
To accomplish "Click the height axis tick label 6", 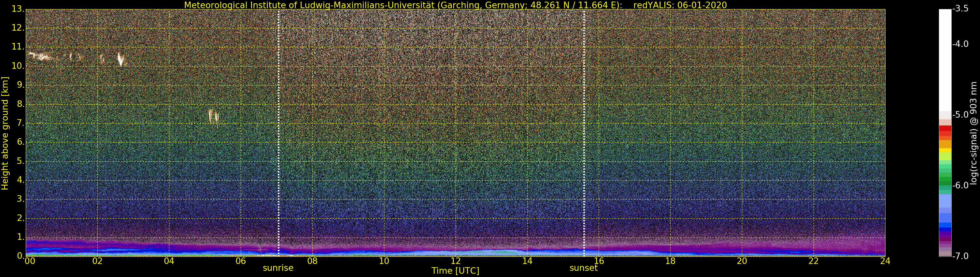I will click(x=20, y=142).
